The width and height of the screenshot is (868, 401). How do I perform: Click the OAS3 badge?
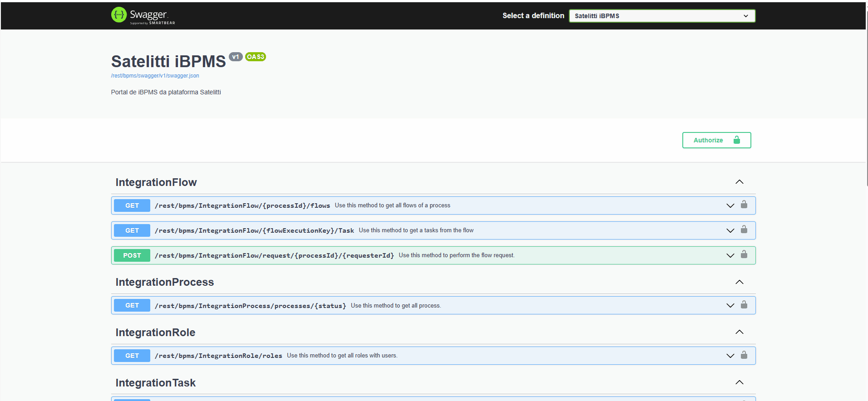pos(256,57)
